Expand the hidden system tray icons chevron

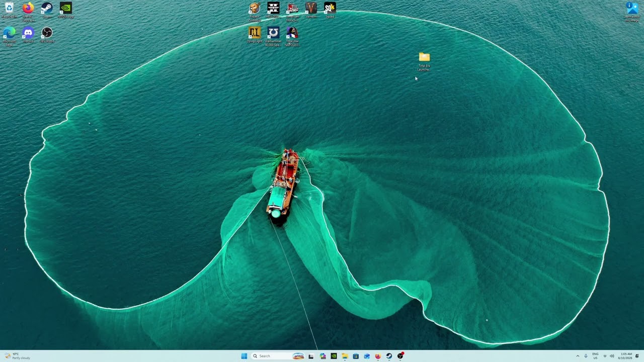[x=578, y=356]
